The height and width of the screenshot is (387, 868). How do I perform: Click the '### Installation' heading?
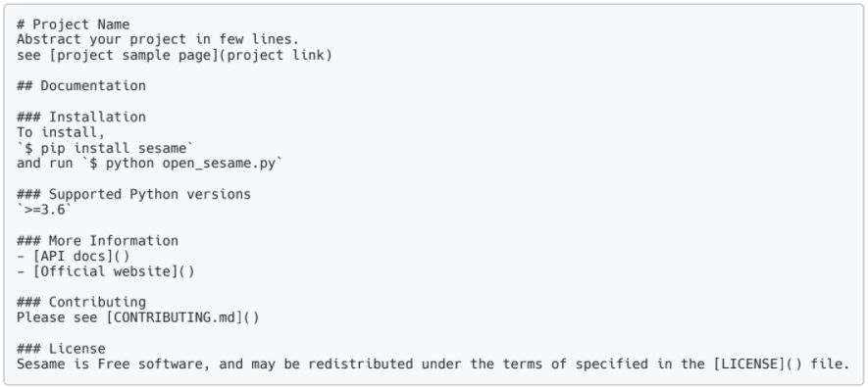(81, 117)
